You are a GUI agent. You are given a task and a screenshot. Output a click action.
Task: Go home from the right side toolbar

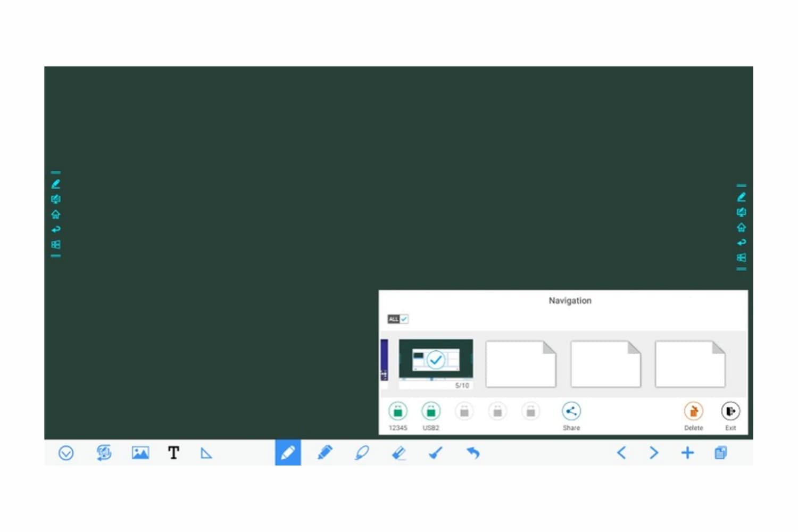point(742,227)
